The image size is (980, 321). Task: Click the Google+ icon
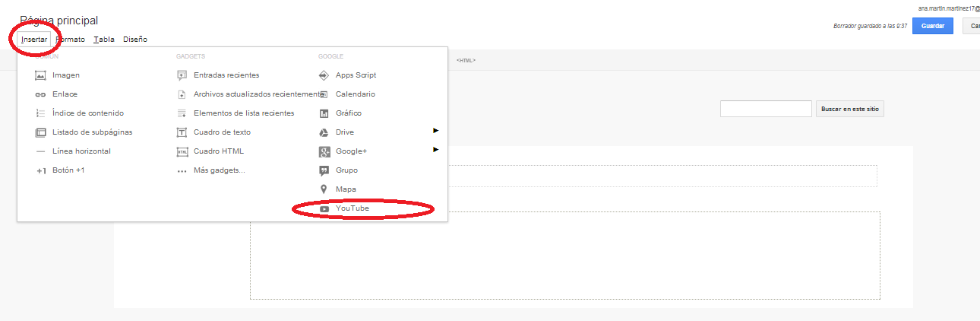tap(324, 151)
